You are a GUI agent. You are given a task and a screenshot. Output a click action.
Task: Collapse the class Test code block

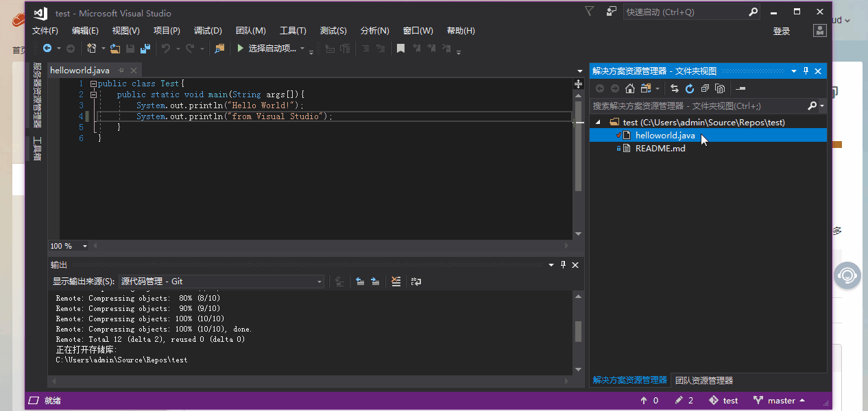(93, 84)
